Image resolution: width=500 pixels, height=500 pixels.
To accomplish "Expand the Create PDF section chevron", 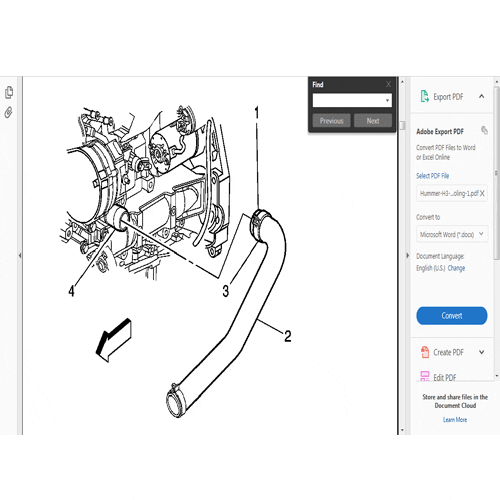I will pos(481,352).
